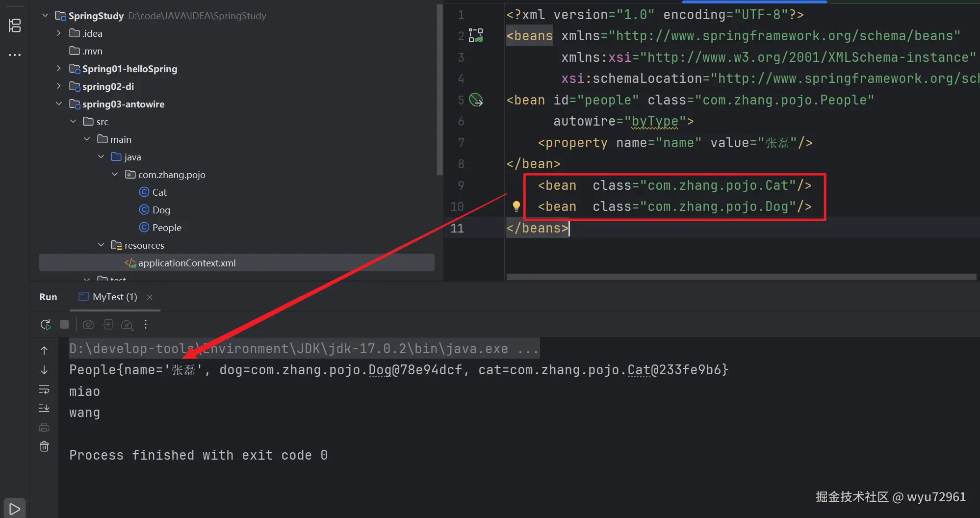This screenshot has width=980, height=518.
Task: Toggle soft-wrap in the console
Action: point(44,389)
